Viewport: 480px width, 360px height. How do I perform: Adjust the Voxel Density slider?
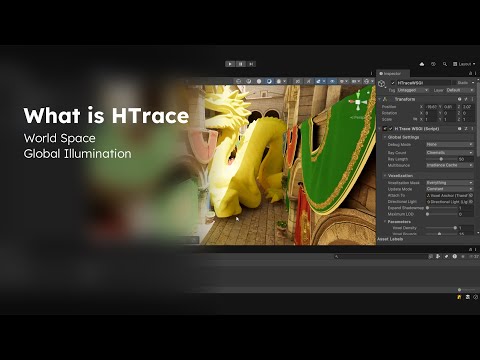441,228
